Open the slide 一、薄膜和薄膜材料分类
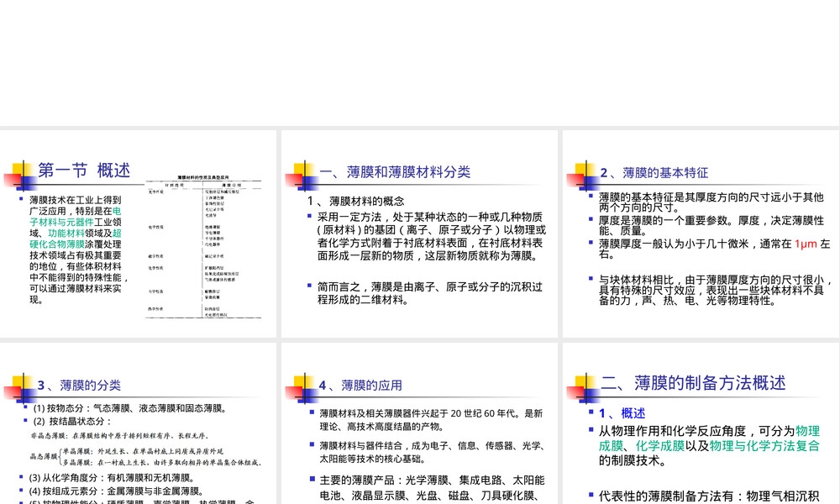 point(419,234)
